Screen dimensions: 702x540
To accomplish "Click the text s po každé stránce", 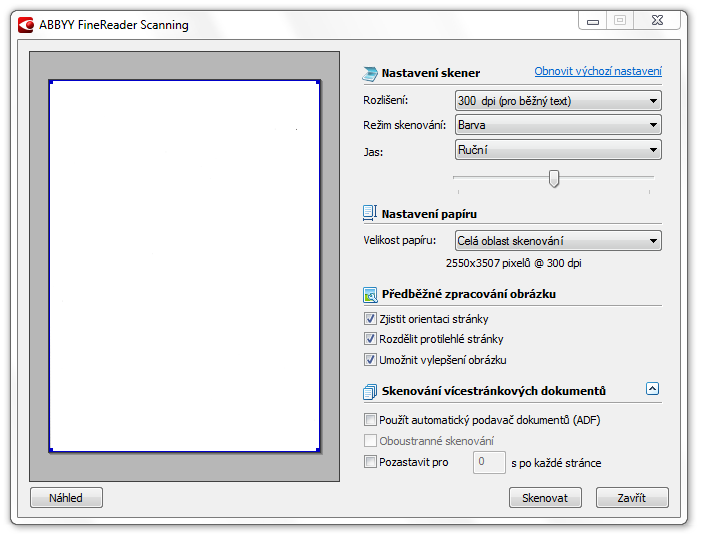I will tap(556, 463).
